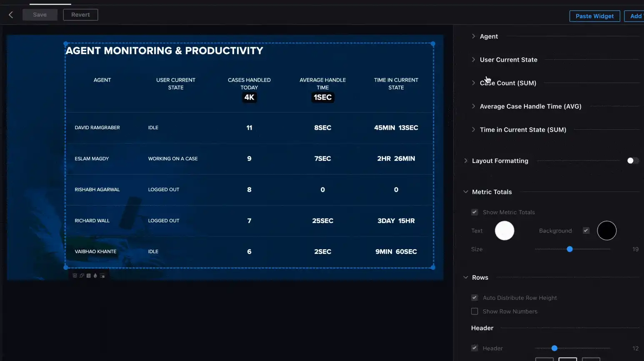The image size is (644, 361).
Task: Click the Header size slider handle
Action: coord(554,348)
